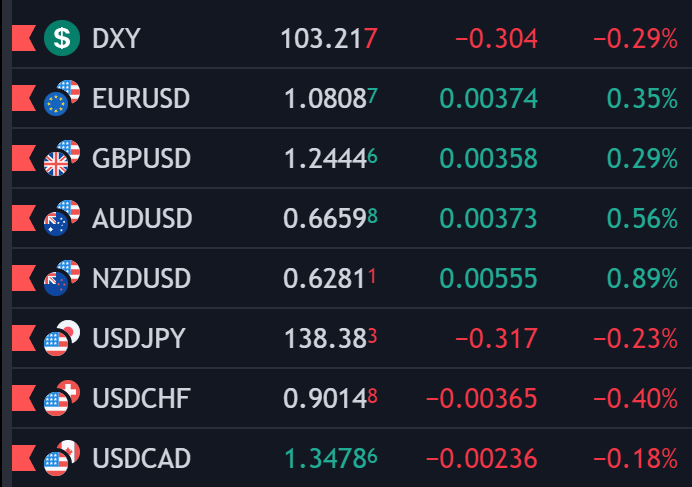Click NZDUSD percent change 0.89%
Image resolution: width=692 pixels, height=487 pixels.
point(642,279)
